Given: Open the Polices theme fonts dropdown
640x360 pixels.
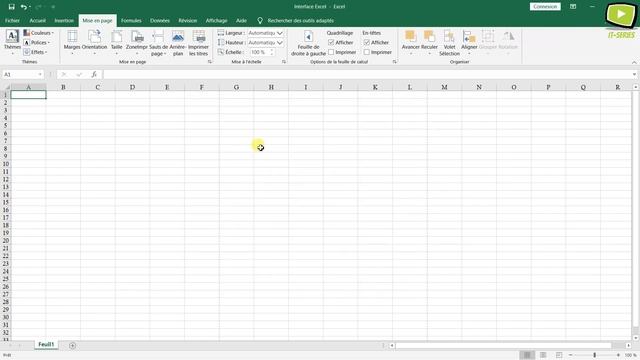Looking at the screenshot, I should 37,42.
